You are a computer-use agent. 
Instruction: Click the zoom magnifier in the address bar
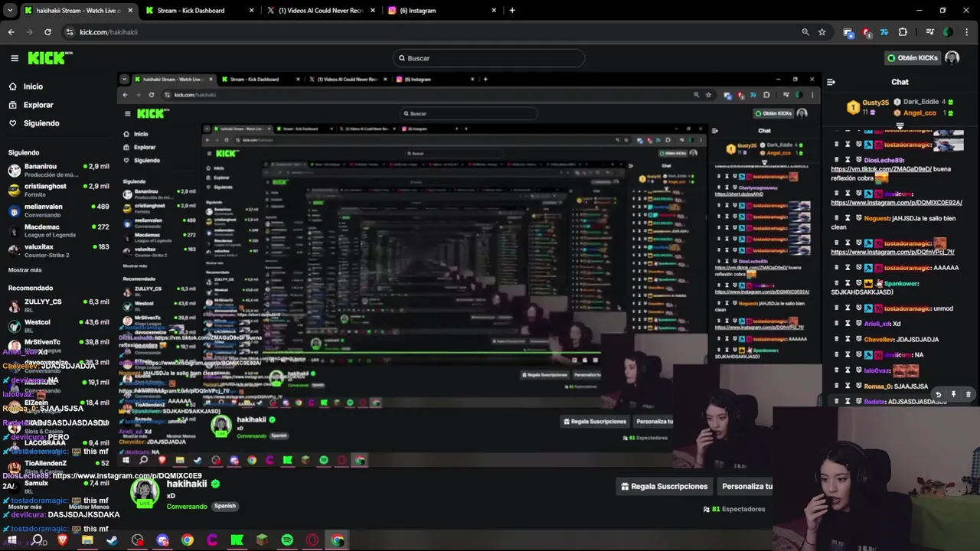tap(805, 32)
